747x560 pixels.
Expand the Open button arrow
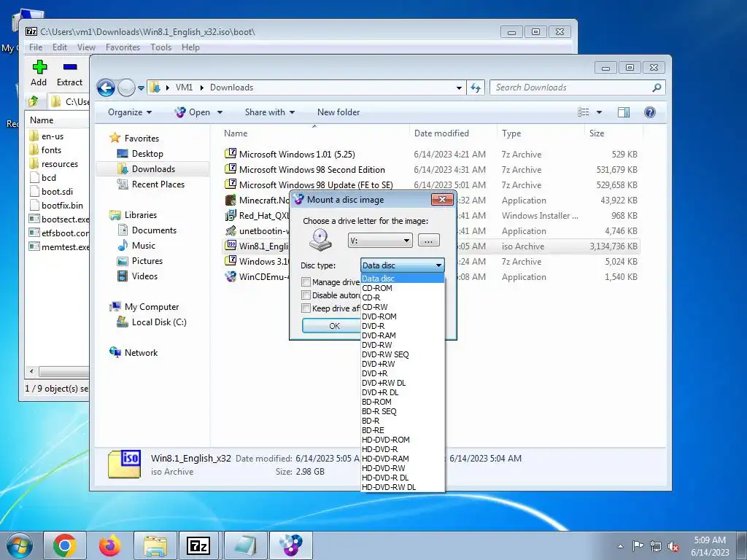tap(220, 112)
